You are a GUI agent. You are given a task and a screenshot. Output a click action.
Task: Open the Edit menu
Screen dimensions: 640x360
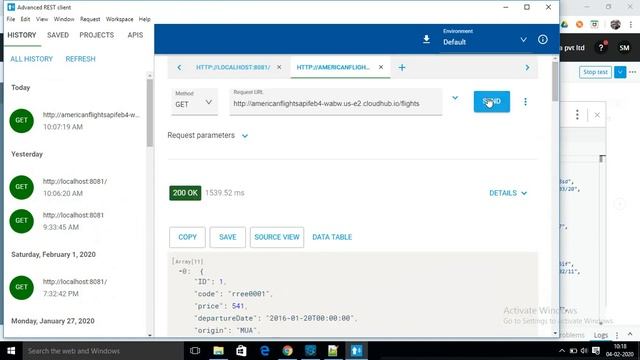[x=25, y=19]
